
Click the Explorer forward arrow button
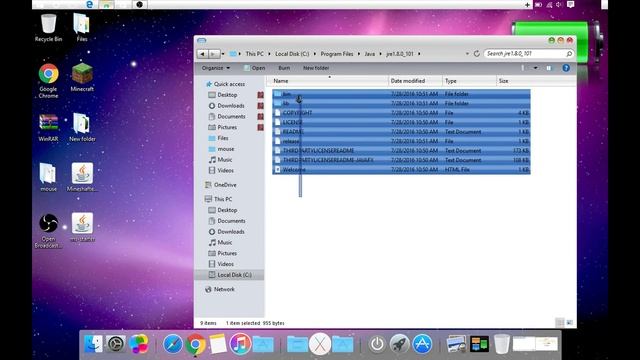coord(213,54)
